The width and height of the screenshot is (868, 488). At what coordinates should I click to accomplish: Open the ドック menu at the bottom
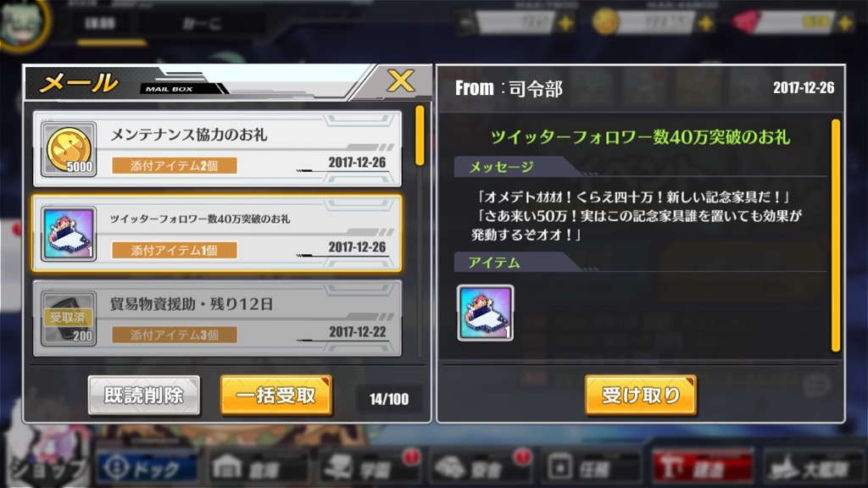click(147, 468)
